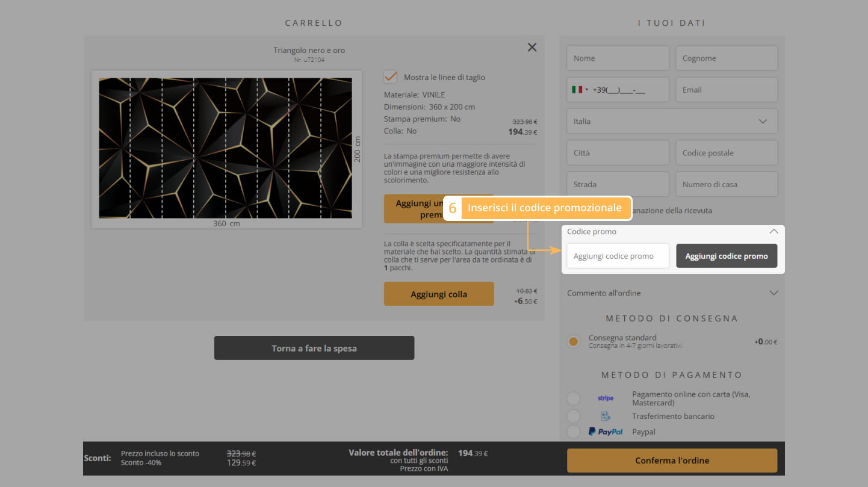Click the Aggiungi codice promo text field
Screen dimensions: 868x487
pyautogui.click(x=618, y=256)
